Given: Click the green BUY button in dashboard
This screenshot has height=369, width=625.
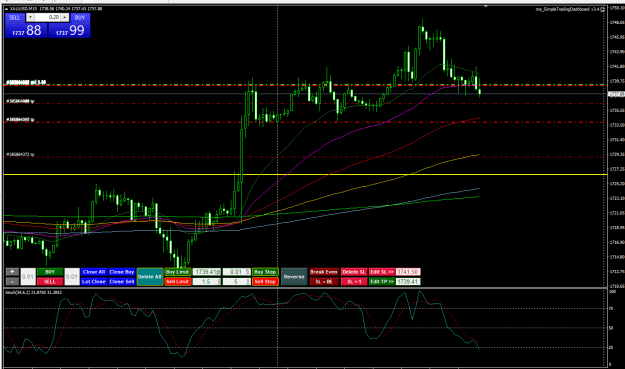Looking at the screenshot, I should [x=50, y=272].
